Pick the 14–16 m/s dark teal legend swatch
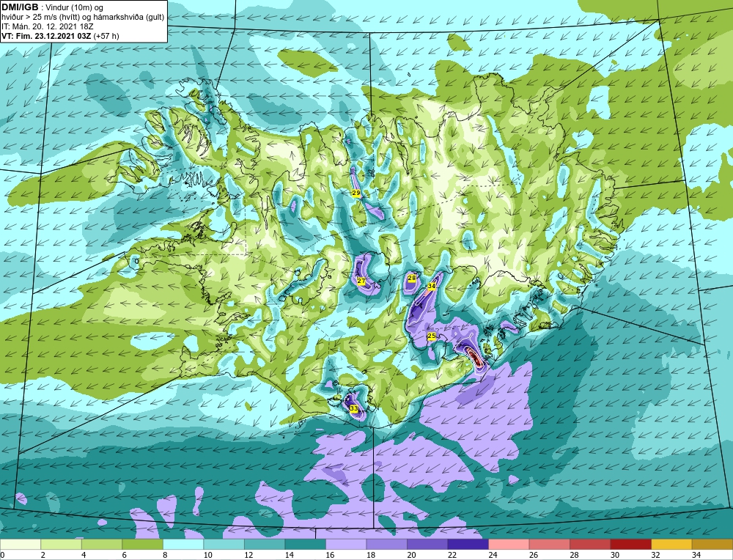 pos(305,545)
